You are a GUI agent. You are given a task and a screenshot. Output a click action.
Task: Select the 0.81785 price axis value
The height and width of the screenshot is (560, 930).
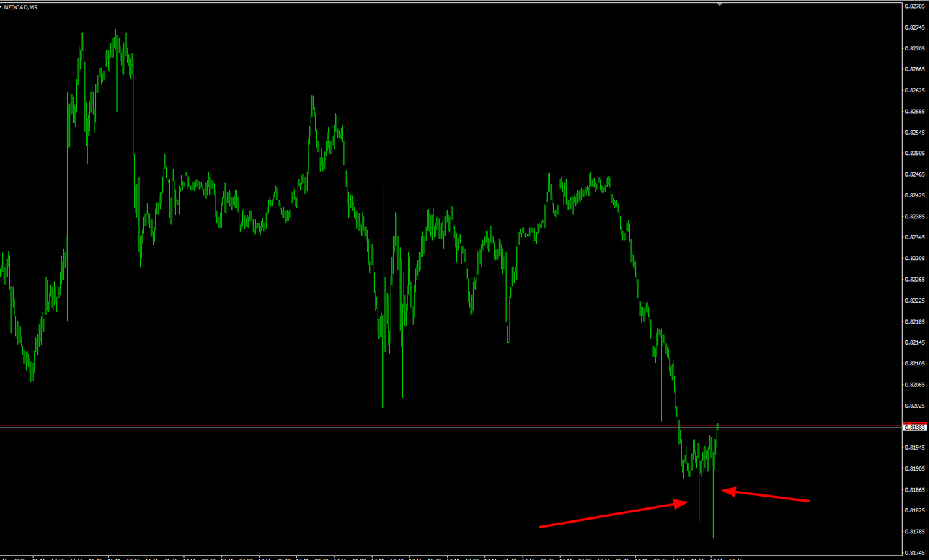click(915, 532)
